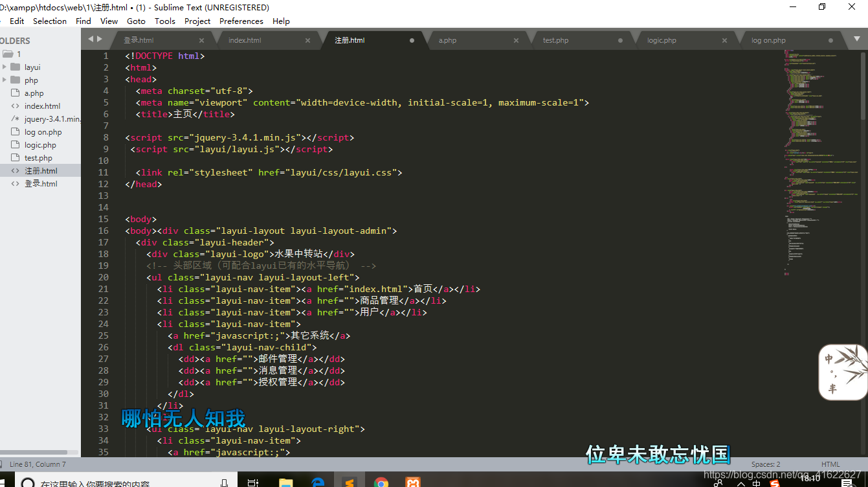Click line number 16 in gutter
The height and width of the screenshot is (487, 868).
coord(104,231)
